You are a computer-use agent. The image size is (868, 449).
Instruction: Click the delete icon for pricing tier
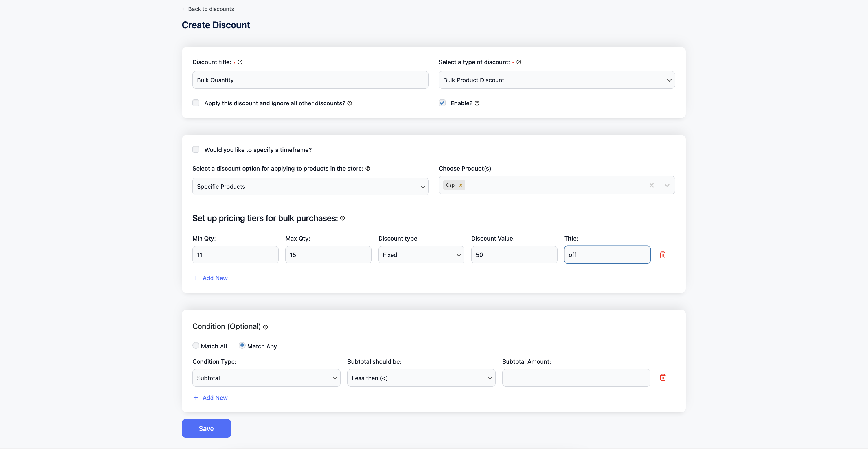[x=663, y=255]
